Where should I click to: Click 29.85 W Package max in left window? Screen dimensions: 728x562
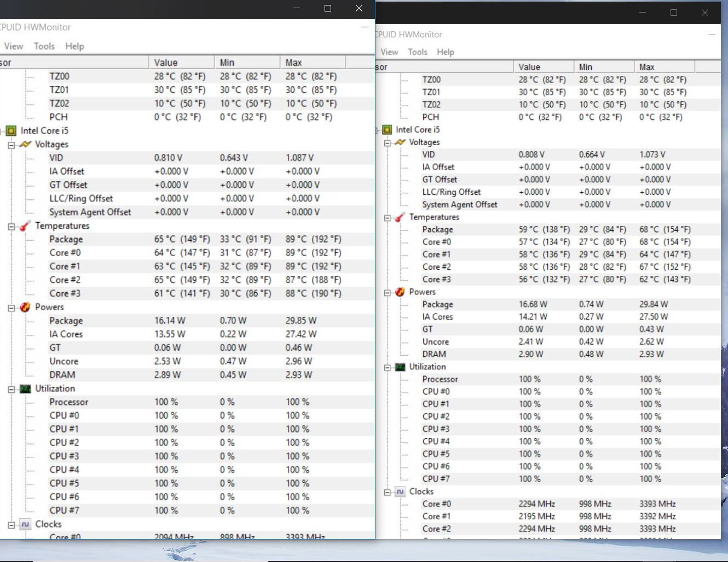click(301, 321)
